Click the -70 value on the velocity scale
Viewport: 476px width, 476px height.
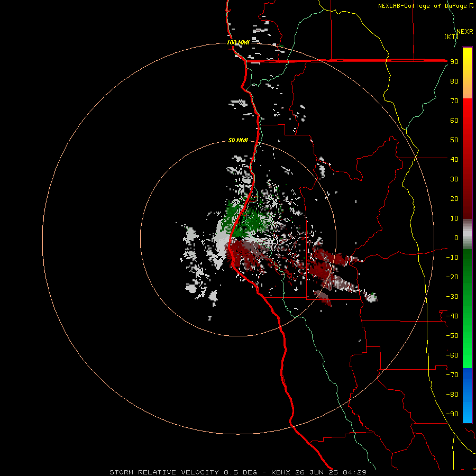click(452, 375)
